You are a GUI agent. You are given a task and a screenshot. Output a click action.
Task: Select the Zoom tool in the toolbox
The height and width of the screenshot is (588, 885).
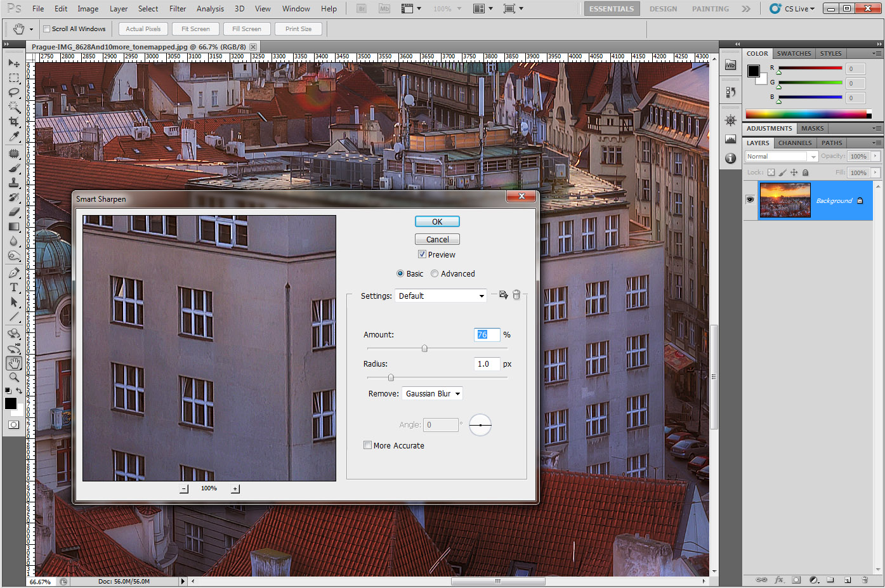pos(13,377)
